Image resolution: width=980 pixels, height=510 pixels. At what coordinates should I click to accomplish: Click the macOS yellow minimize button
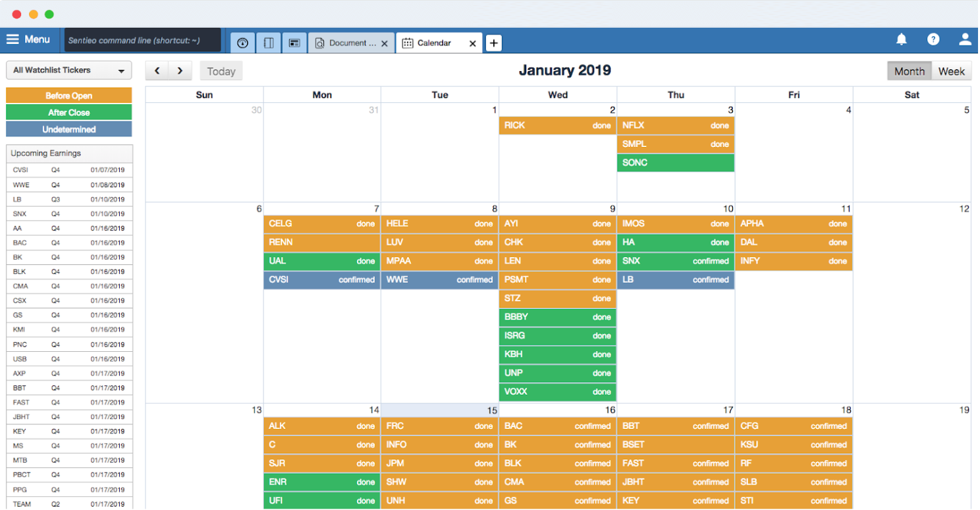pyautogui.click(x=33, y=14)
